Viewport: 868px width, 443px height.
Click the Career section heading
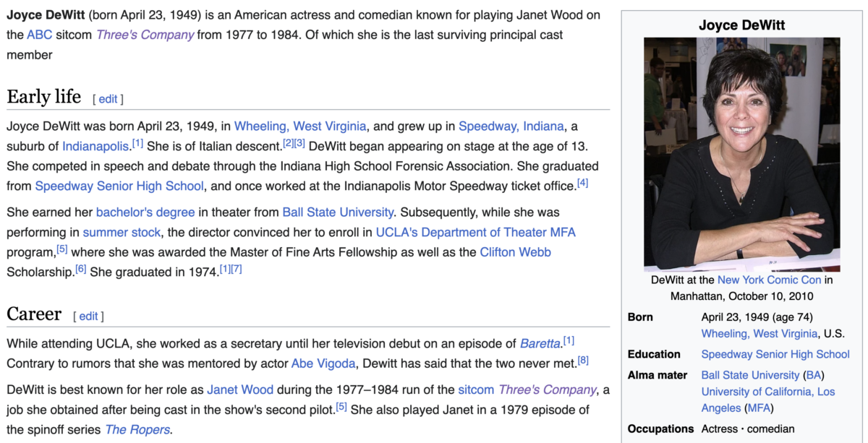click(x=34, y=314)
